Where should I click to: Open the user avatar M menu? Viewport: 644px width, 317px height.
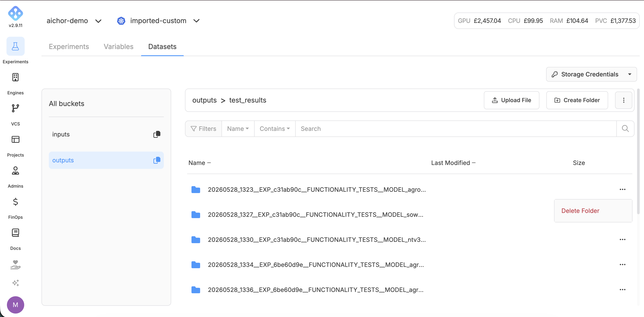point(16,305)
